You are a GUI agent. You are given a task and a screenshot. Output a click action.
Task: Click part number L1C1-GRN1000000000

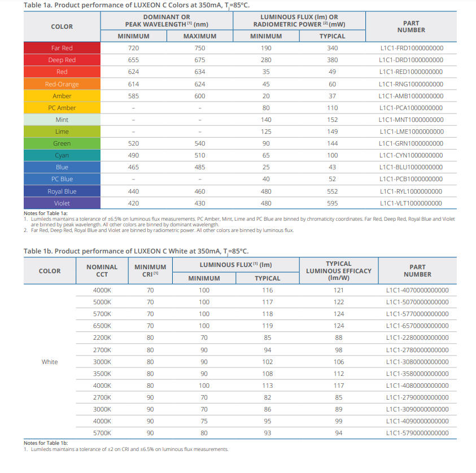click(x=411, y=143)
